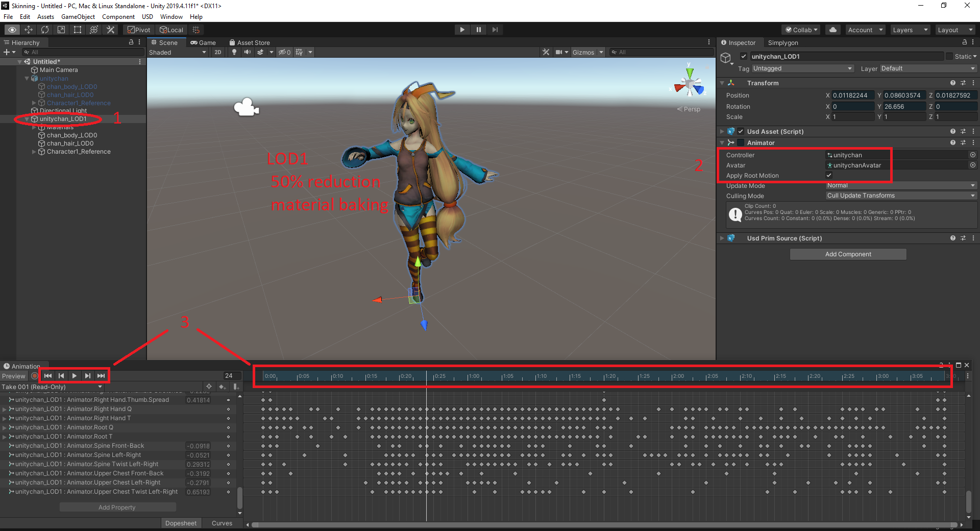Select the Rect Transform tool
Screen dimensions: 980x531
(x=77, y=29)
